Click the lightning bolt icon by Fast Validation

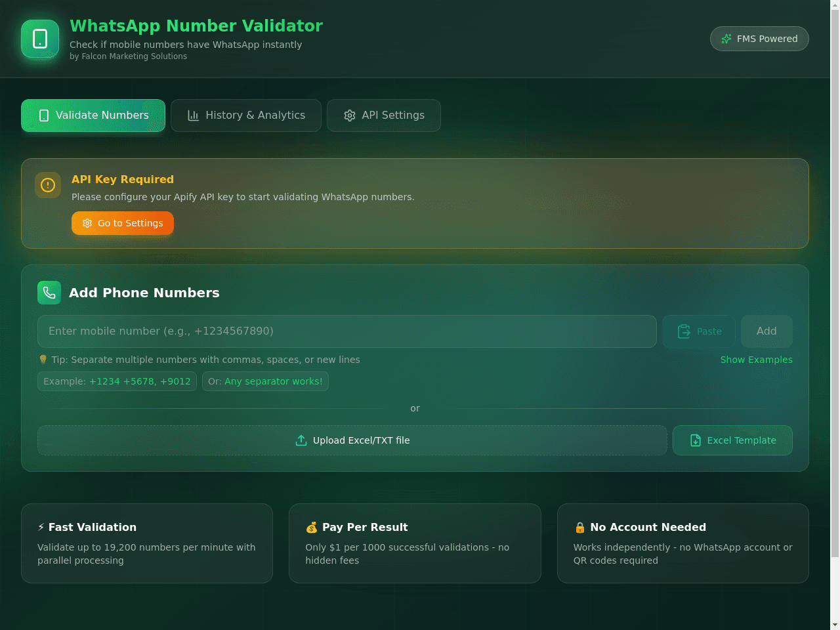(x=41, y=527)
